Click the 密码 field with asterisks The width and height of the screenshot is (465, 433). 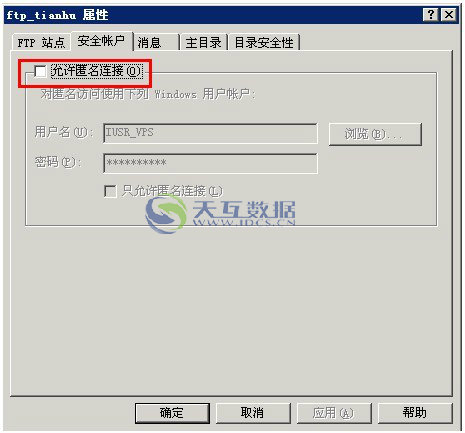[x=210, y=163]
